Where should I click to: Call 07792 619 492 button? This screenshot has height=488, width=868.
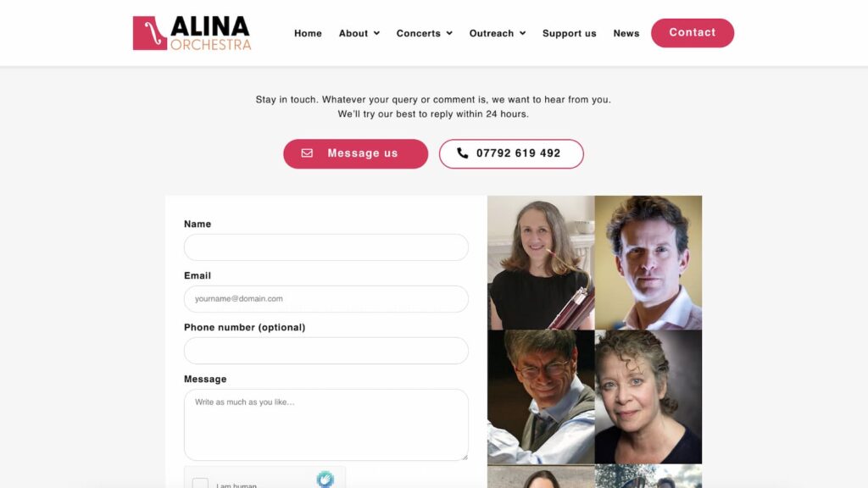[x=511, y=154]
